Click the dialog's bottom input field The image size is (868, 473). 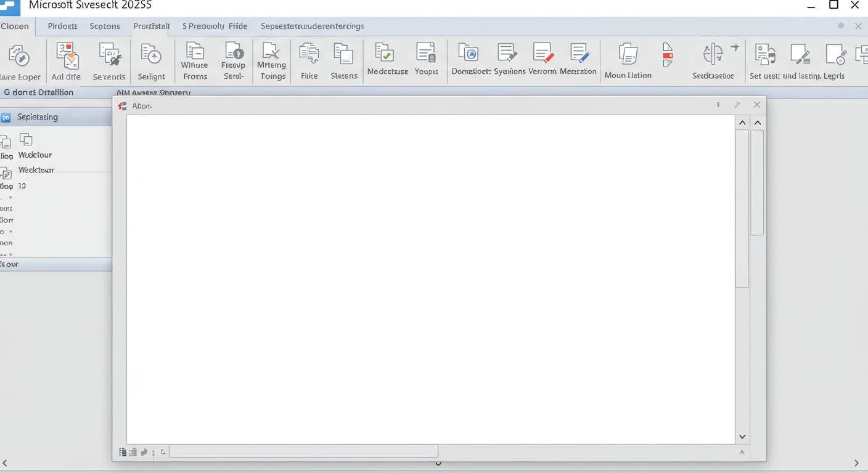[x=303, y=451]
